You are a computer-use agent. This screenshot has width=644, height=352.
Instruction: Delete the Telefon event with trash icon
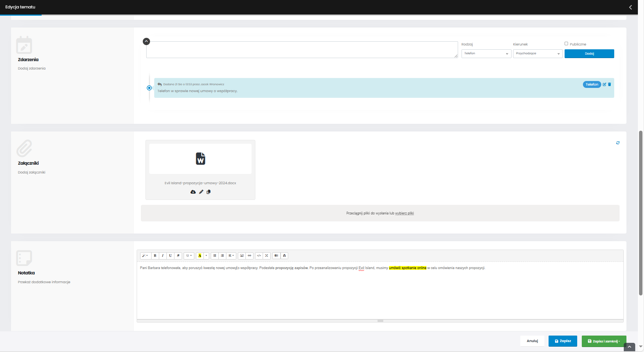[610, 84]
